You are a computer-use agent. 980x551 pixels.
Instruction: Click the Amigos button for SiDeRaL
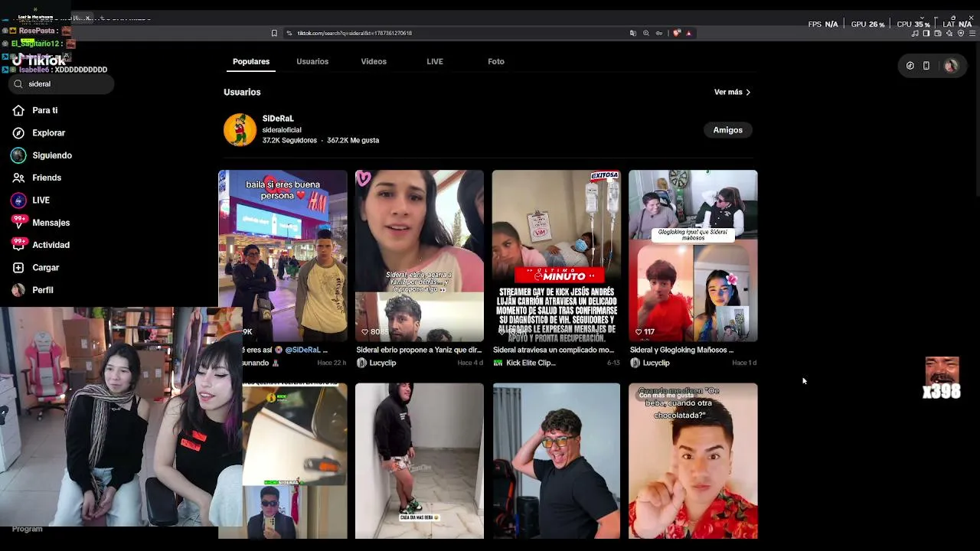727,130
